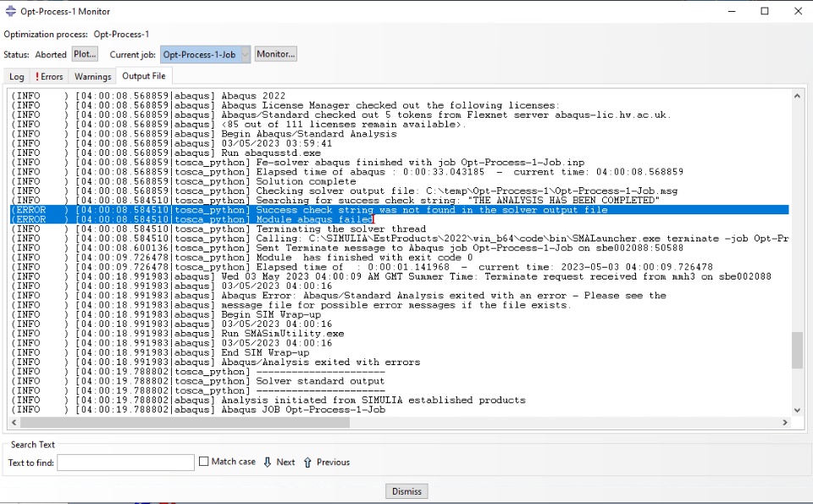
Task: Switch to the Warnings tab
Action: click(93, 76)
